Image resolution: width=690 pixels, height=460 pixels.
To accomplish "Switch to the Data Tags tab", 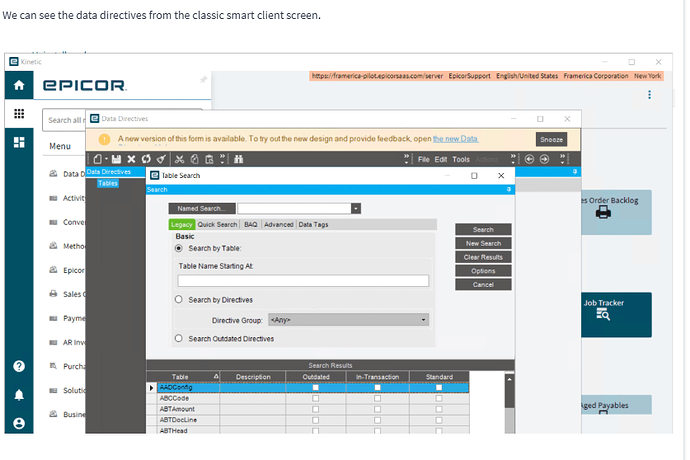I will pyautogui.click(x=313, y=224).
